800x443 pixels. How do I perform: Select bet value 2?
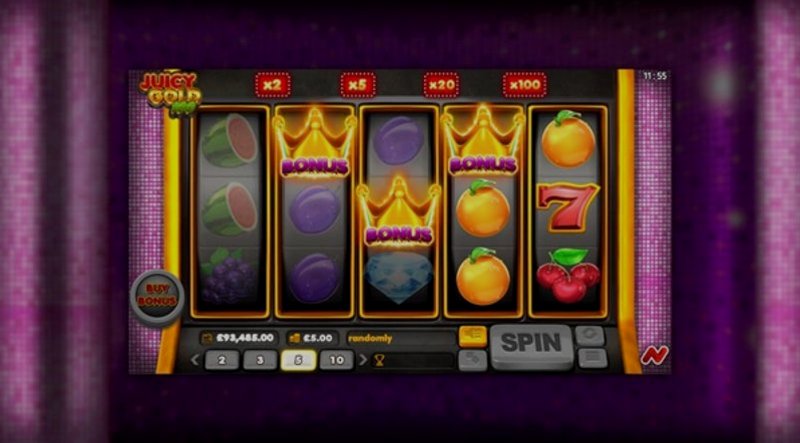point(222,360)
